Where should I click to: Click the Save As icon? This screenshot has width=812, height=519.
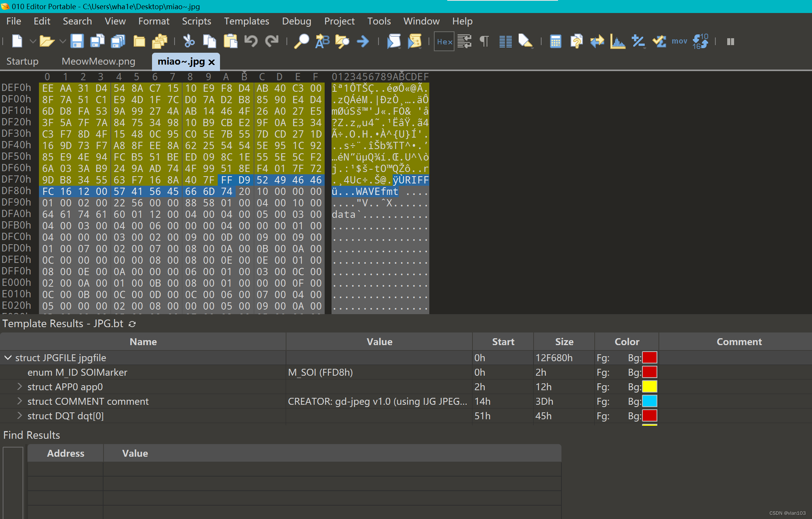click(97, 41)
